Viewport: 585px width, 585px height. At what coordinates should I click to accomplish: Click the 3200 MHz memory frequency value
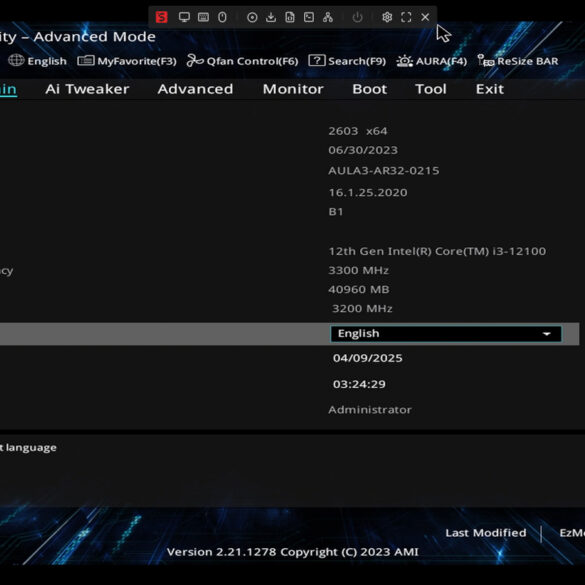point(362,309)
